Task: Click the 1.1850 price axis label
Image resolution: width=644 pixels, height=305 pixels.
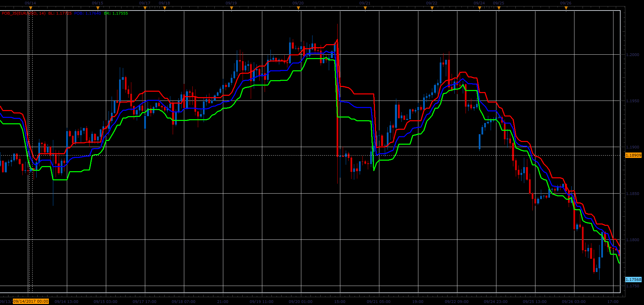Action: 632,194
